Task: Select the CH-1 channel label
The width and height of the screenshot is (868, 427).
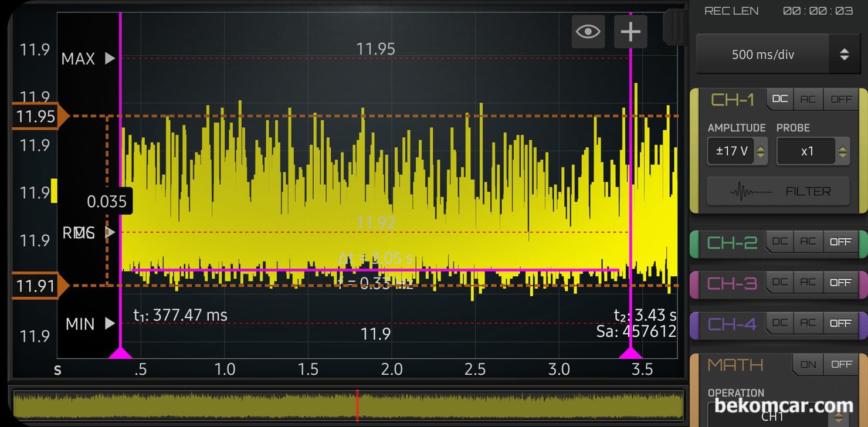Action: (x=733, y=100)
